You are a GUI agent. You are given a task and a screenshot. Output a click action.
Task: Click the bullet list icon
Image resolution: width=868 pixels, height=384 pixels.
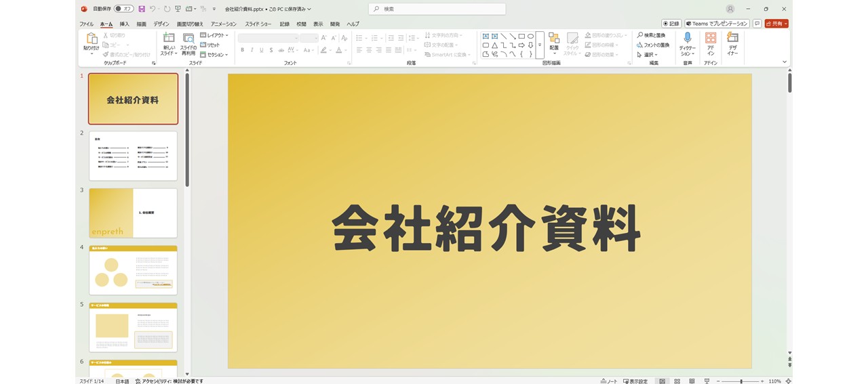pyautogui.click(x=359, y=38)
